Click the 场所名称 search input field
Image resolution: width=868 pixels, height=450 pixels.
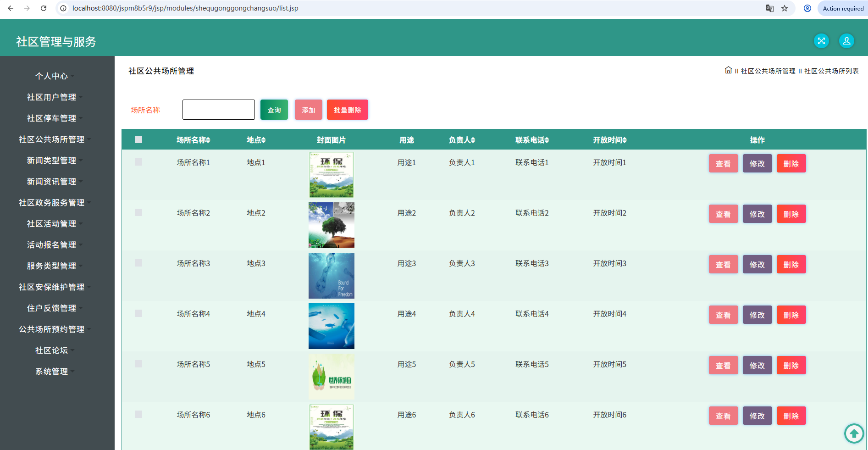click(x=219, y=110)
